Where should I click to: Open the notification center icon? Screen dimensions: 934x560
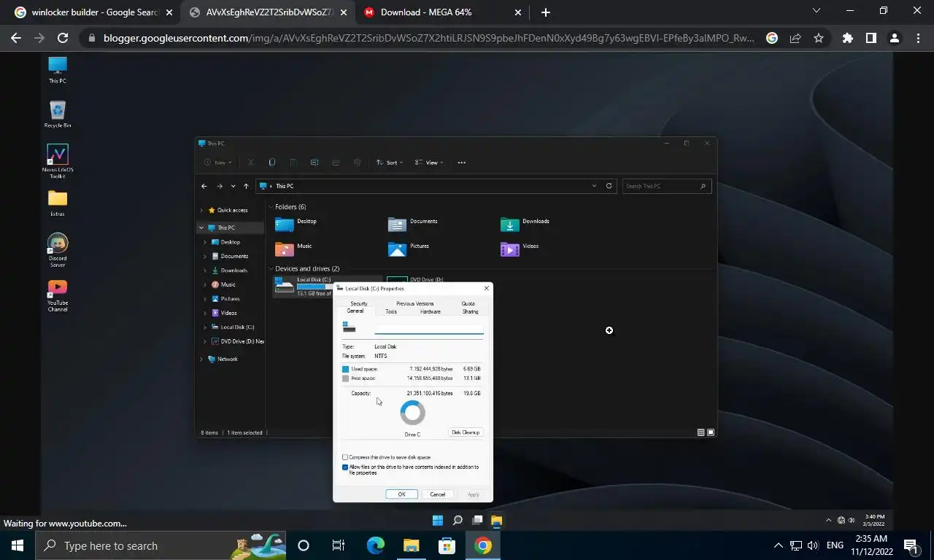click(911, 545)
